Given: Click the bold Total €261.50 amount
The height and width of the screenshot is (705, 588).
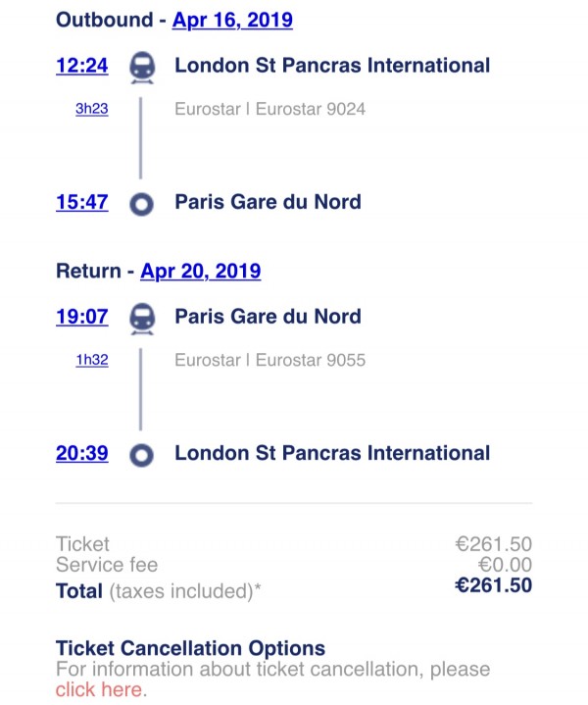Looking at the screenshot, I should 494,586.
